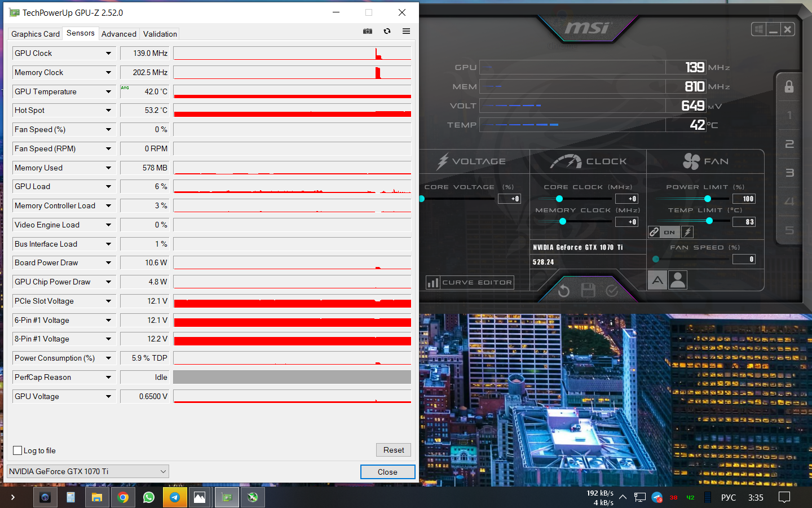812x508 pixels.
Task: Show hidden system tray icons
Action: [623, 497]
